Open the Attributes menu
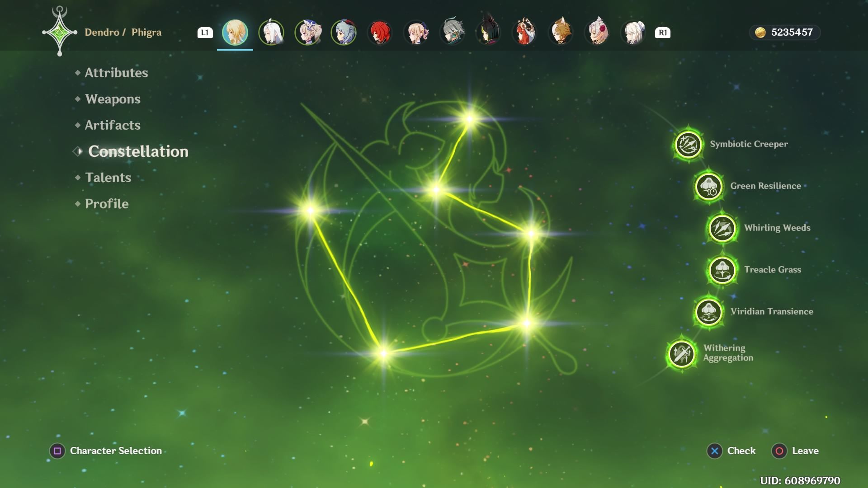The image size is (868, 488). point(116,73)
